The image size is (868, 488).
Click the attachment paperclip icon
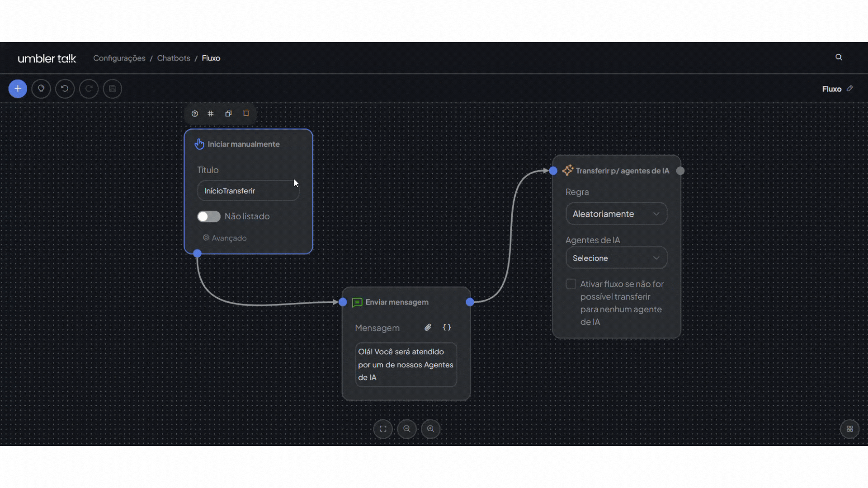coord(428,328)
